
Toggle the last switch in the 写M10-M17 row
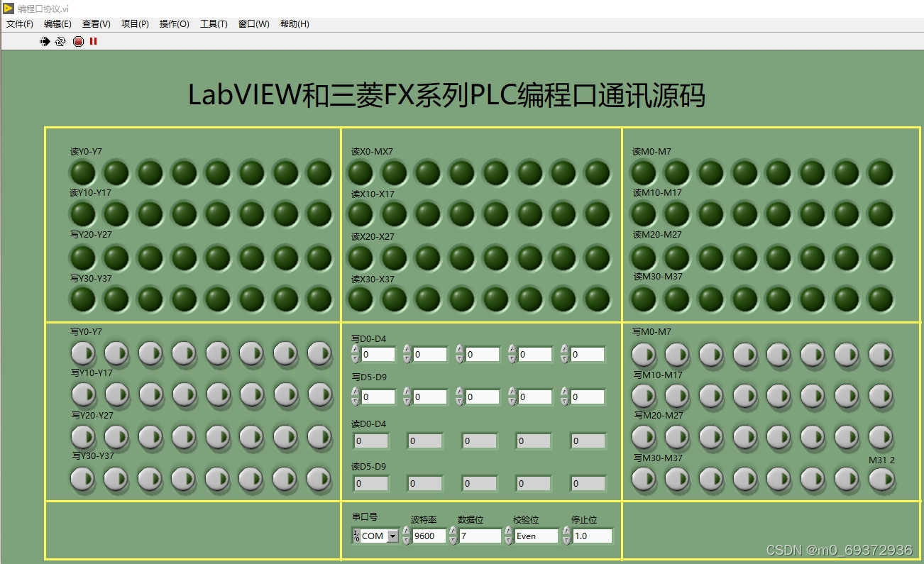[x=881, y=395]
